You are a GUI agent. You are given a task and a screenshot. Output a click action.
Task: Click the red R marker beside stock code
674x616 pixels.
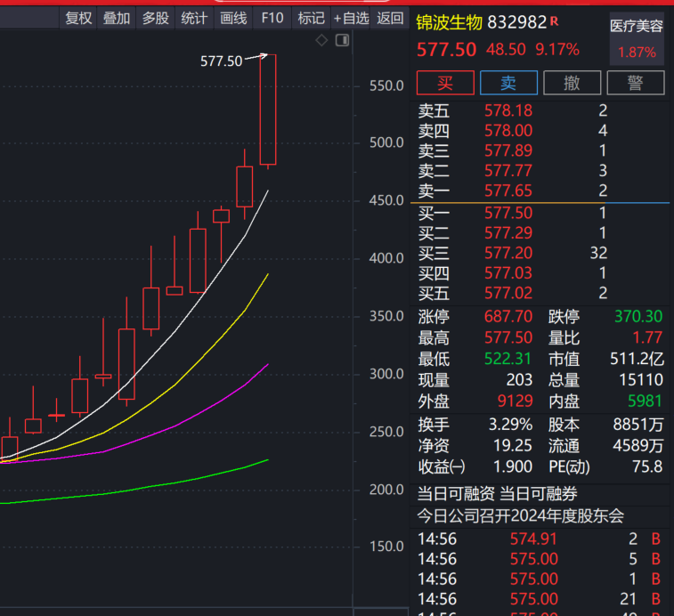click(x=554, y=21)
